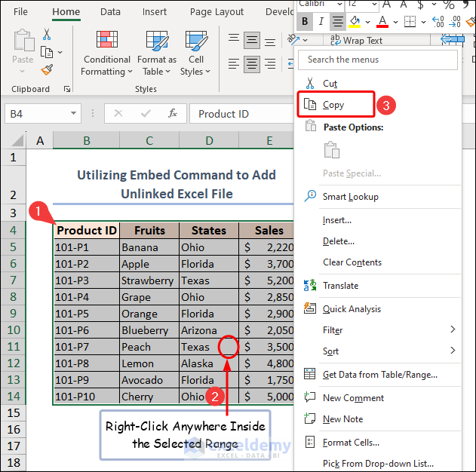
Task: Click the Cell Styles icon
Action: pyautogui.click(x=196, y=41)
